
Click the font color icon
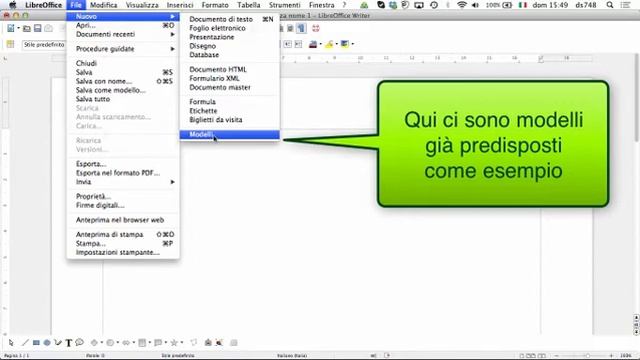coord(313,44)
